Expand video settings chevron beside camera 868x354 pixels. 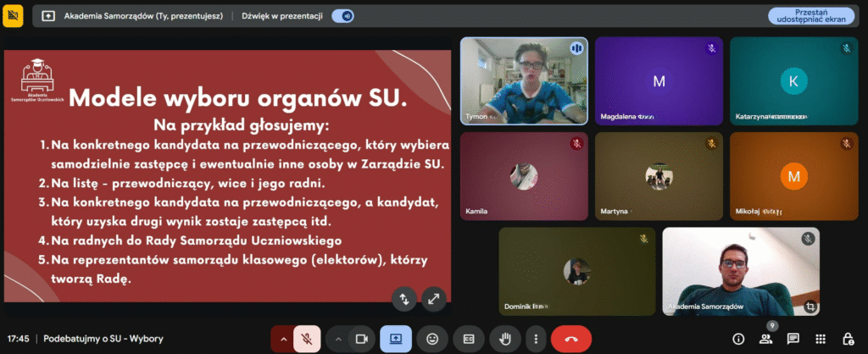(338, 339)
